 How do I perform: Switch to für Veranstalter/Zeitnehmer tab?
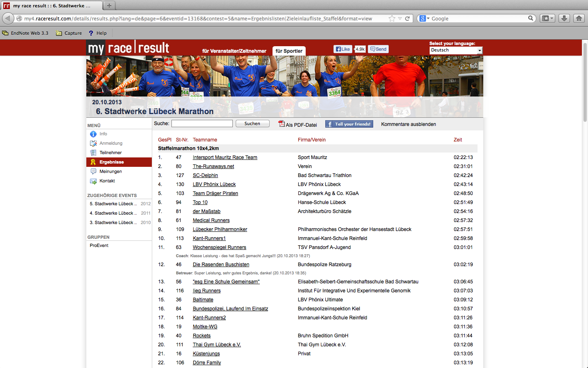coord(234,51)
